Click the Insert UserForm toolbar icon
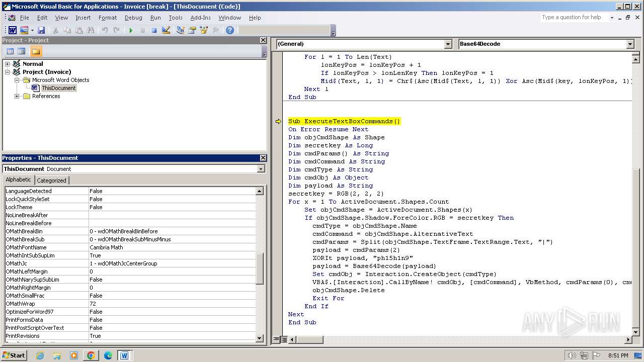Image resolution: width=644 pixels, height=362 pixels. tap(24, 30)
